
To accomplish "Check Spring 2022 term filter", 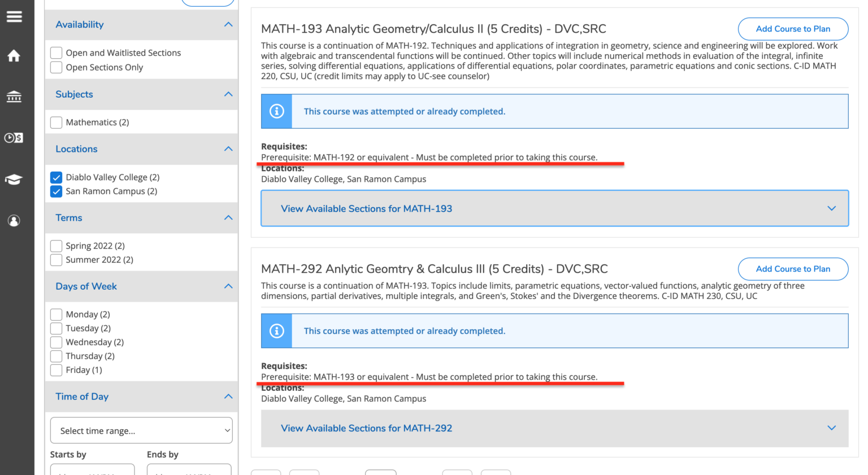I will tap(56, 246).
